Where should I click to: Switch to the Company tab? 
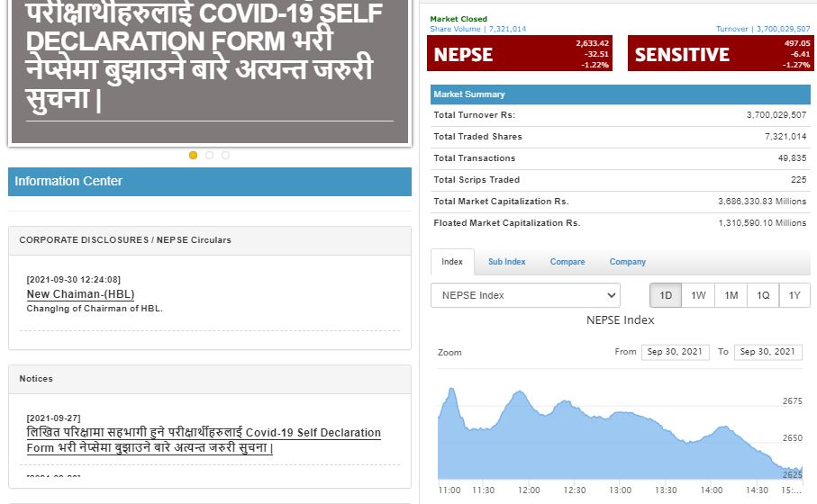click(x=627, y=261)
